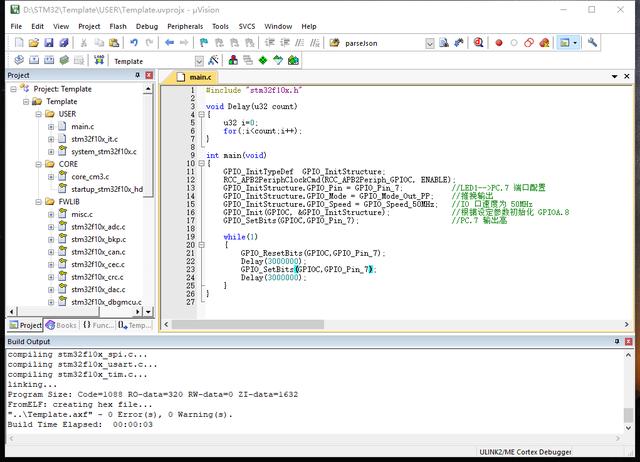
Task: Close the main.c editor tab
Action: [x=627, y=76]
